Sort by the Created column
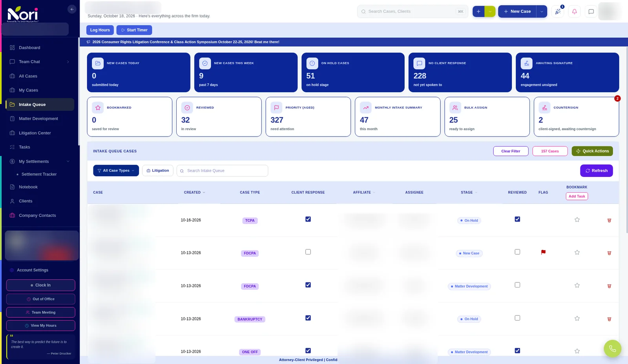This screenshot has width=628, height=364. click(x=194, y=193)
